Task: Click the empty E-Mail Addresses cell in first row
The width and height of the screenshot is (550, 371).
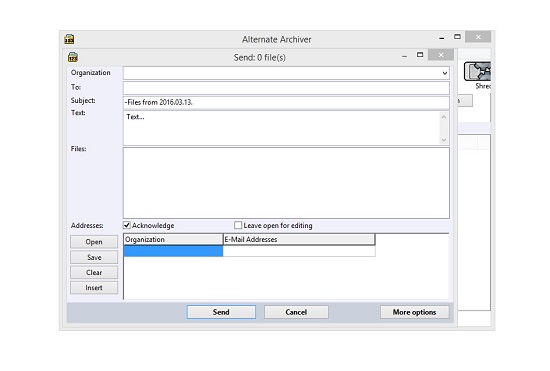Action: (x=299, y=251)
